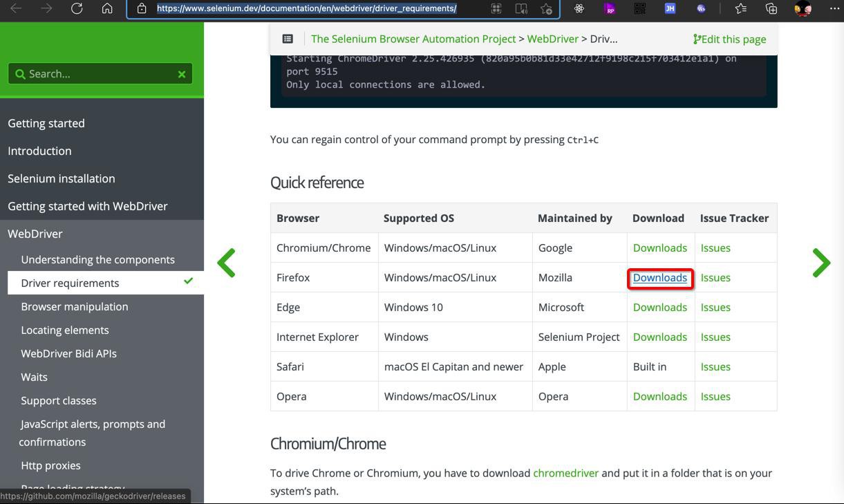This screenshot has height=504, width=844.
Task: Open the apps grid icon in address bar
Action: point(496,8)
